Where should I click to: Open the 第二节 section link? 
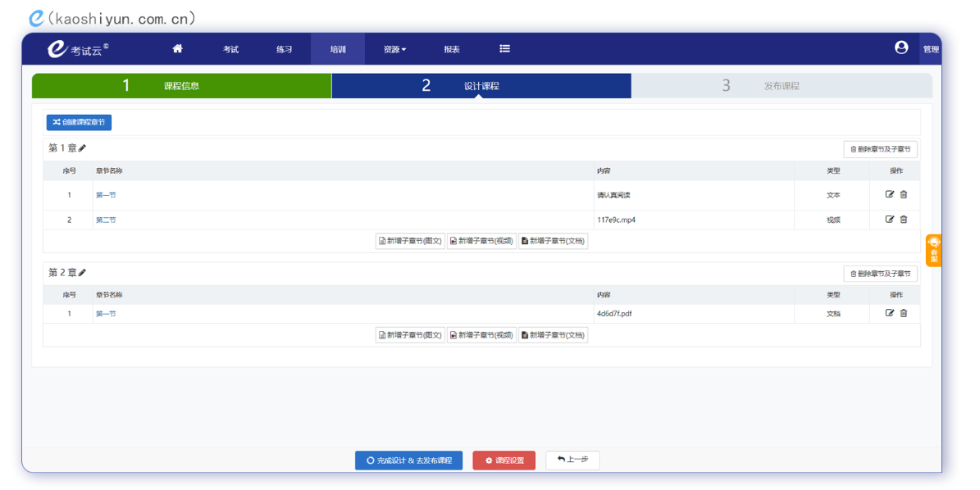[x=106, y=219]
